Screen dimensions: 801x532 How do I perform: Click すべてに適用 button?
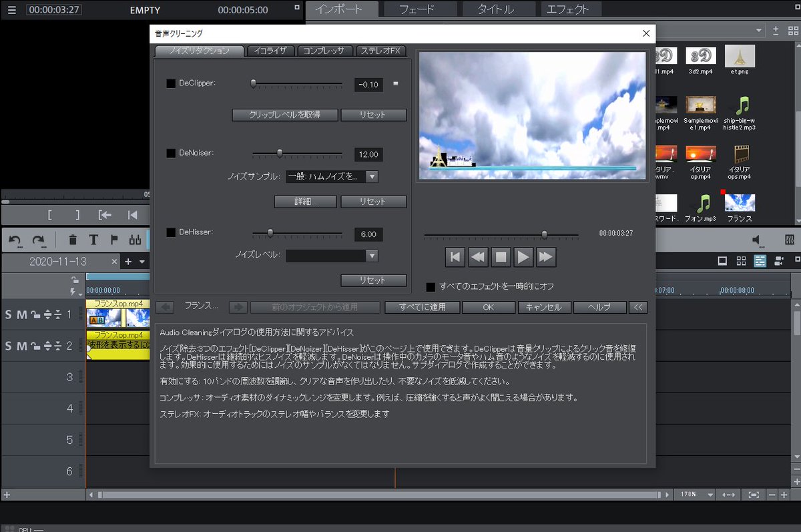click(422, 307)
